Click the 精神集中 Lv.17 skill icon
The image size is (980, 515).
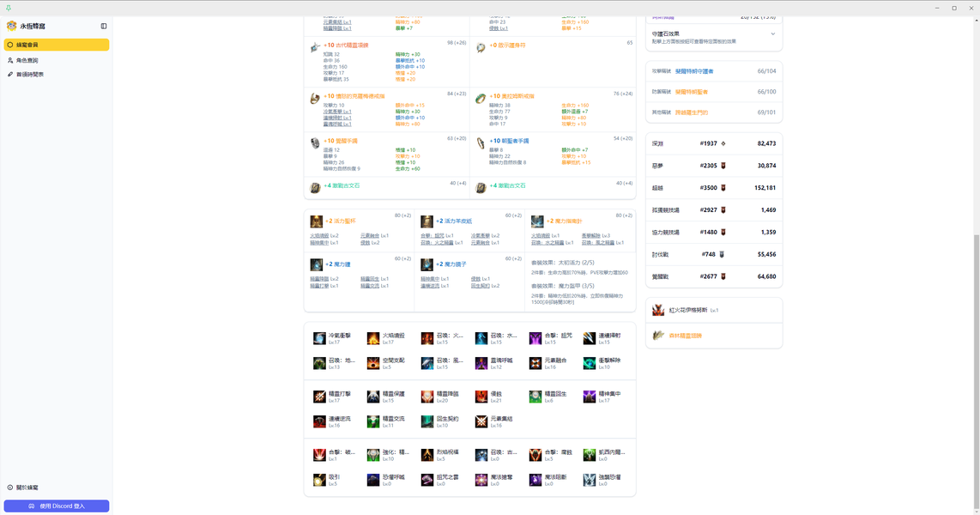click(590, 397)
